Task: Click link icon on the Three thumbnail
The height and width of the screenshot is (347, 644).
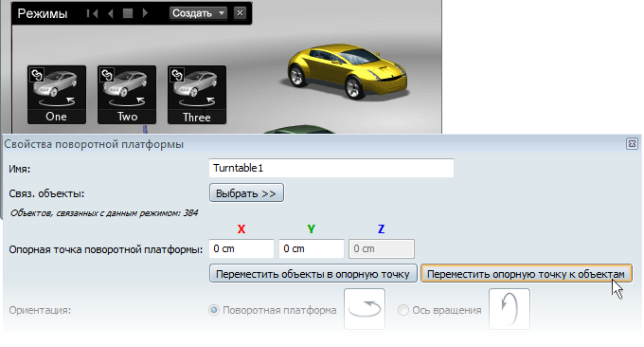Action: (177, 75)
